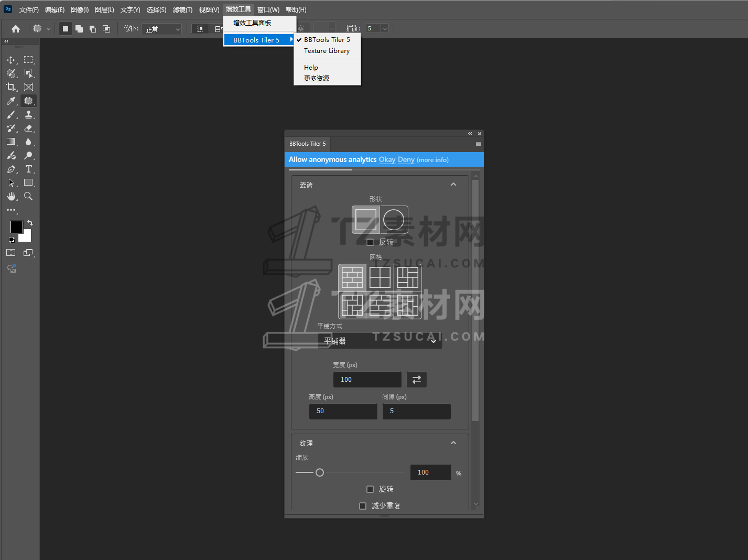Enable the 反转 checkbox
Image resolution: width=748 pixels, height=560 pixels.
click(370, 242)
